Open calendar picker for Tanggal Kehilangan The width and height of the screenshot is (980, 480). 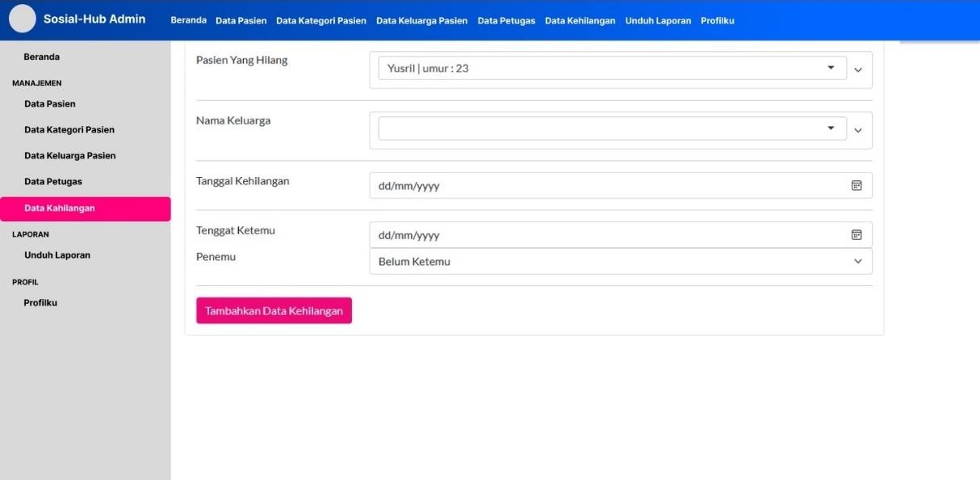pyautogui.click(x=856, y=186)
